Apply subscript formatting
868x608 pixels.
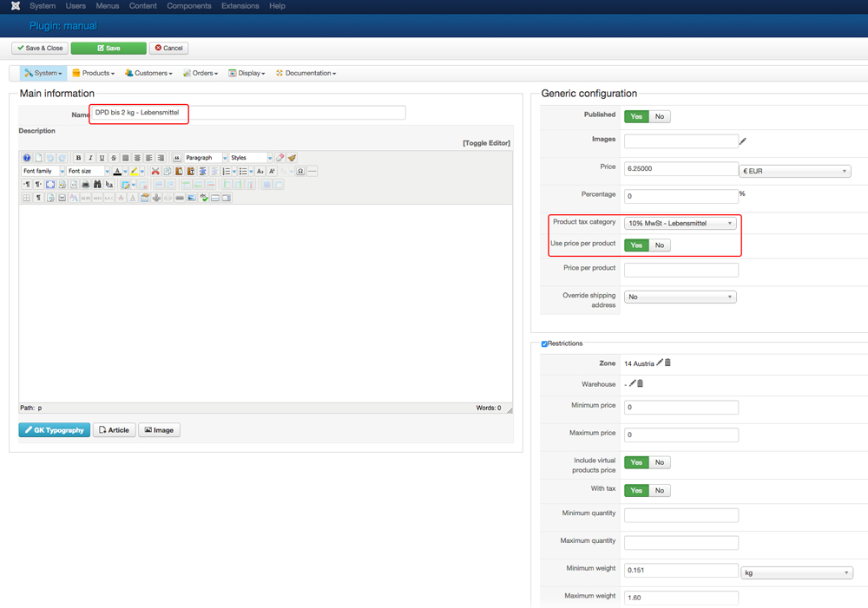click(x=260, y=171)
